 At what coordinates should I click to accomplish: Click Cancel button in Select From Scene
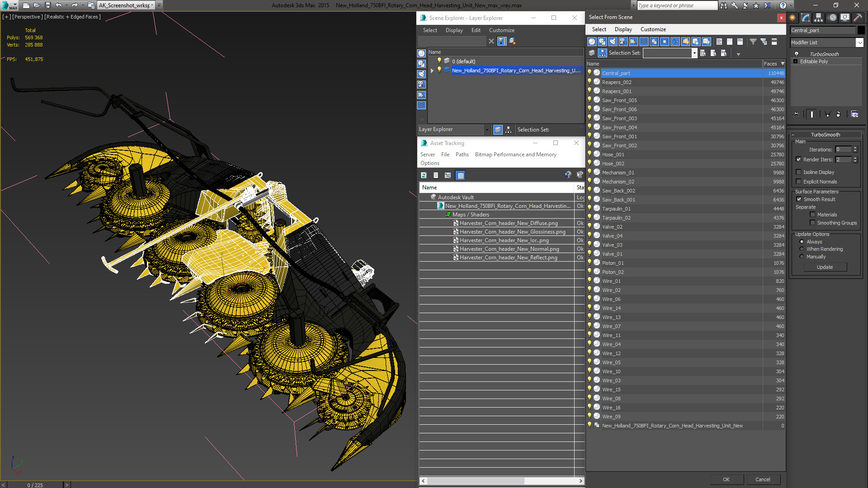point(763,479)
